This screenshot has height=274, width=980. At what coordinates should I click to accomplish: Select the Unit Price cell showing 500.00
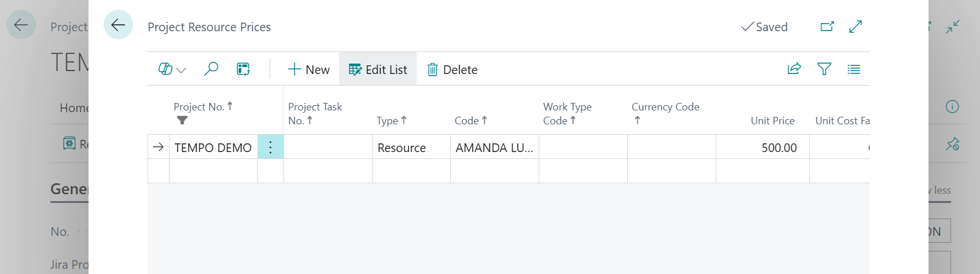point(762,147)
